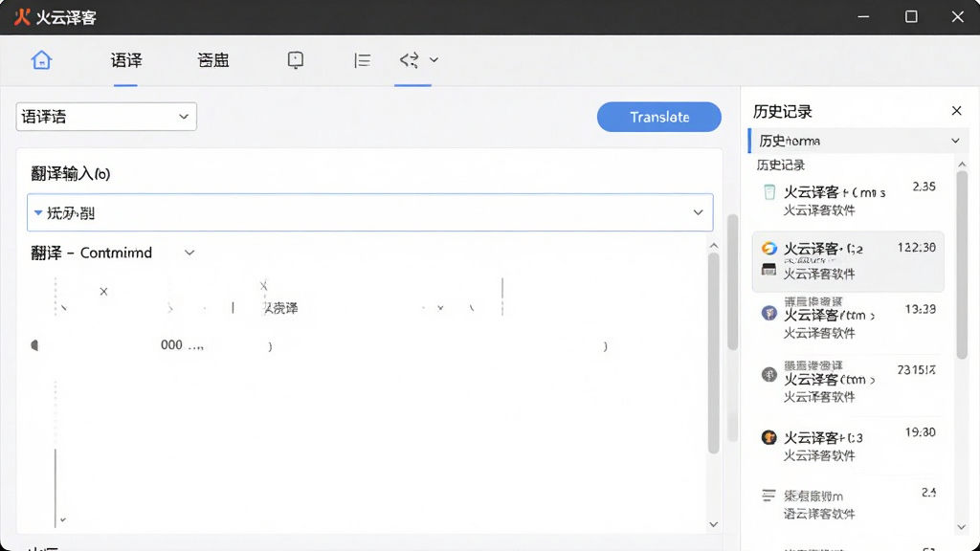Click the cup icon on the 2:35 history entry
This screenshot has width=980, height=551.
769,191
